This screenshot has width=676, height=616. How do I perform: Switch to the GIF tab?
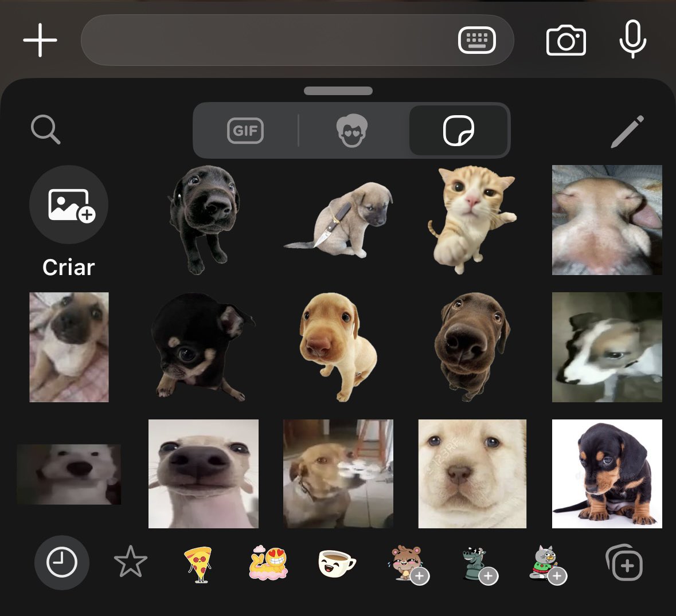tap(245, 131)
